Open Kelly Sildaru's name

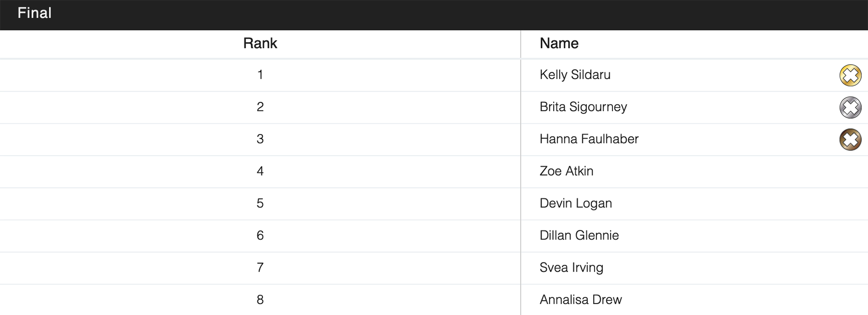(x=575, y=75)
